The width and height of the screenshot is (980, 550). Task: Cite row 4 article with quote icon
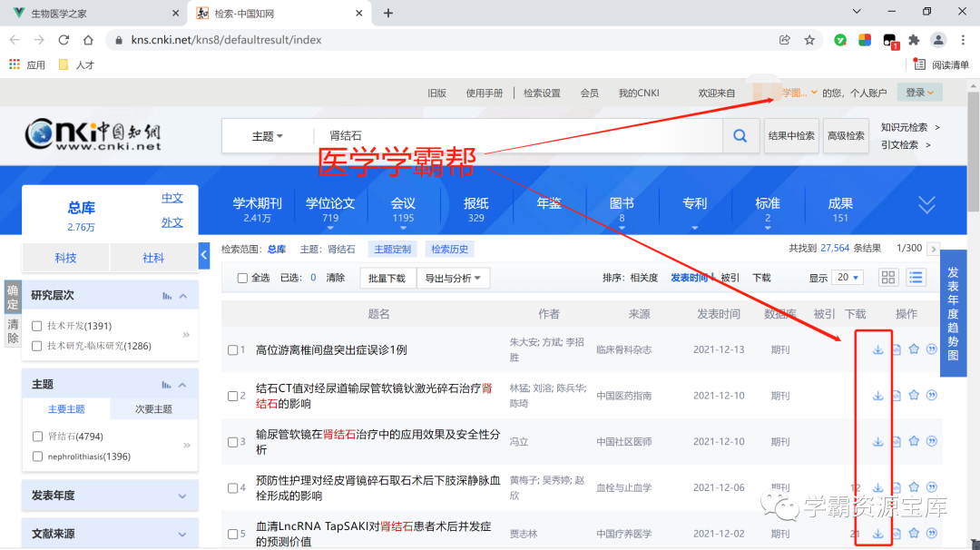click(x=932, y=486)
